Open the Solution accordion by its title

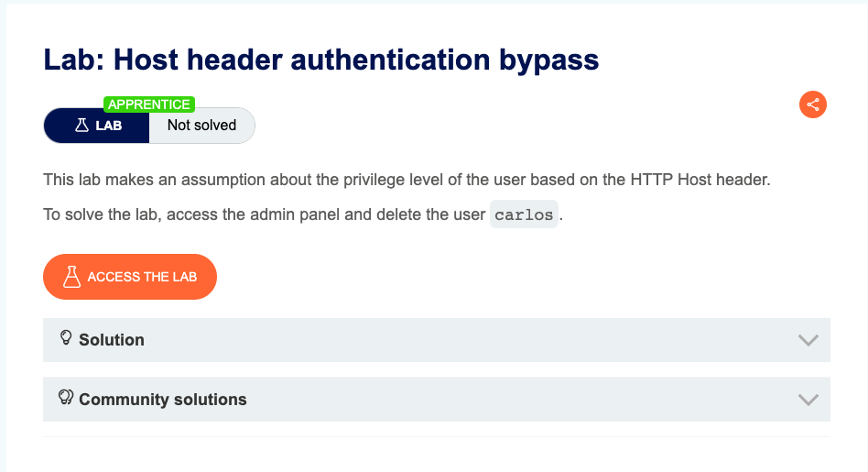[112, 340]
